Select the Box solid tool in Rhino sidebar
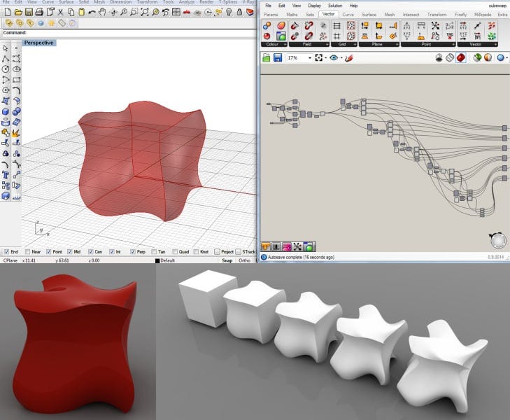The width and height of the screenshot is (510, 420). 6,111
